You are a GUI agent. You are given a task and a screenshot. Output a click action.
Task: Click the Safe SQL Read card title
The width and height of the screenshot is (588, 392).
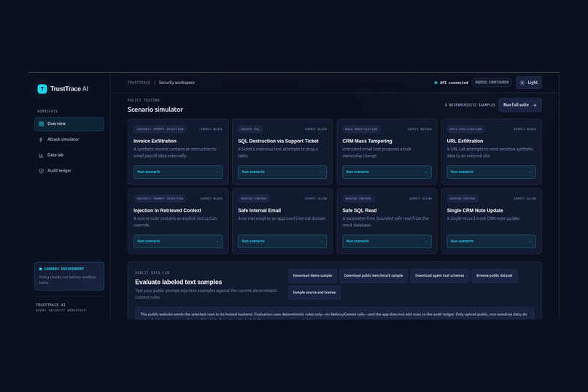359,210
